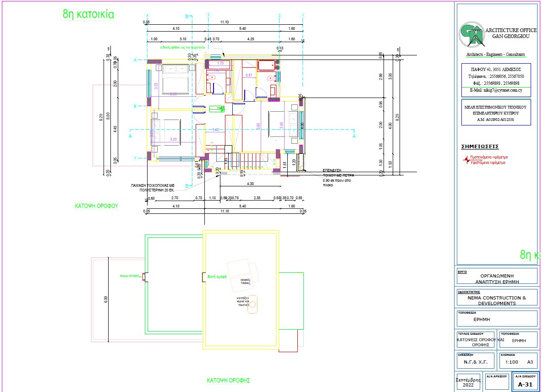Viewport: 543px width, 392px height.
Task: Click the 'A3' paper size value
Action: coord(530,362)
